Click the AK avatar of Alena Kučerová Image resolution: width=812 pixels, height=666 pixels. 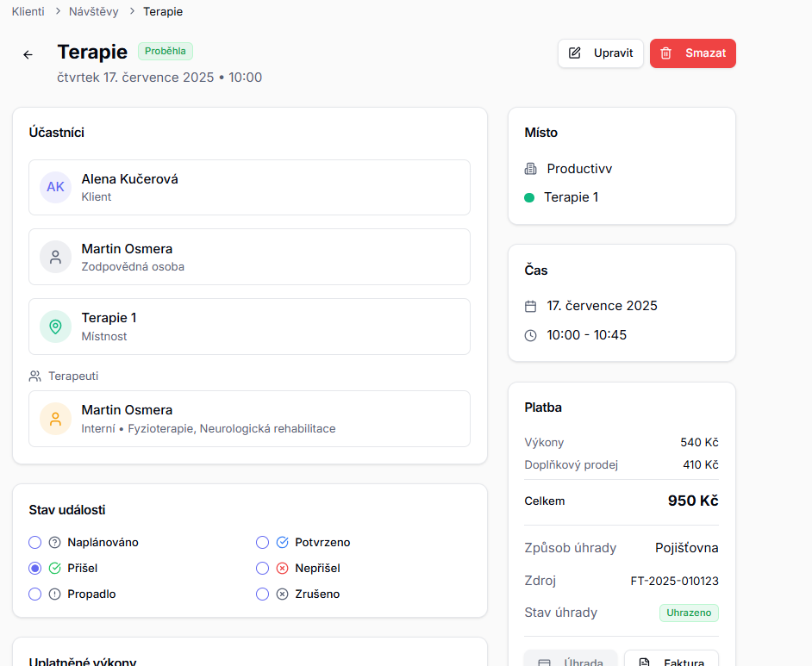pyautogui.click(x=55, y=187)
